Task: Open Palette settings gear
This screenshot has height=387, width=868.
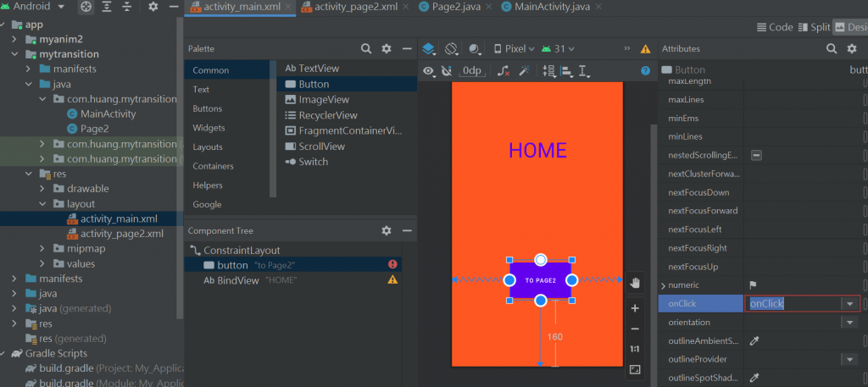Action: pyautogui.click(x=387, y=48)
